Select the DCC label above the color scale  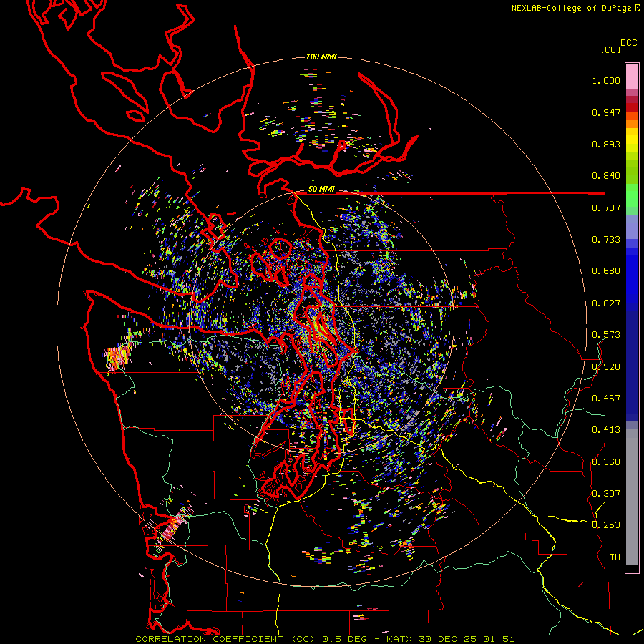pyautogui.click(x=628, y=43)
